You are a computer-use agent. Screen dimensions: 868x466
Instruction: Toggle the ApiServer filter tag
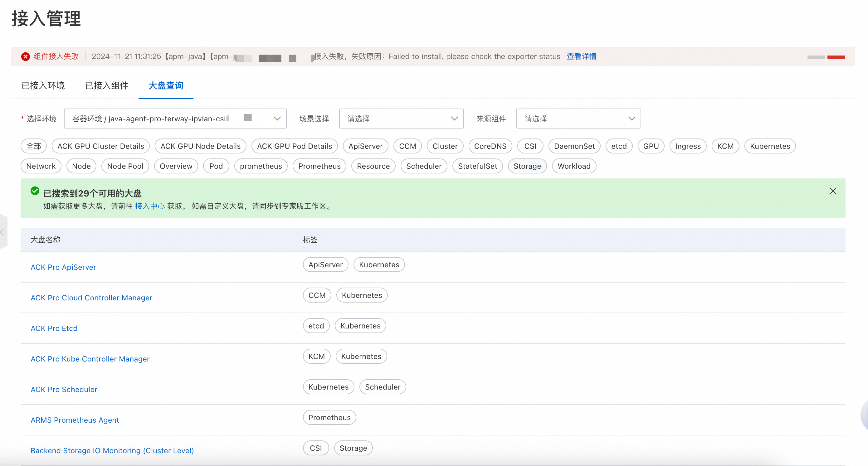366,146
